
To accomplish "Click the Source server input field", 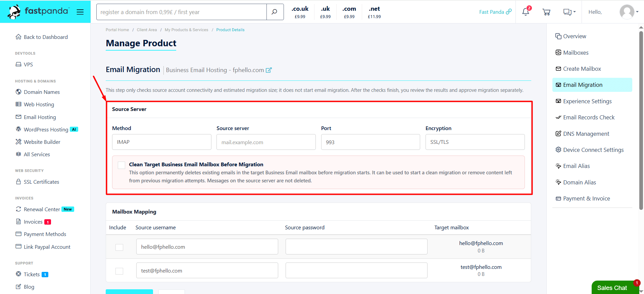I will point(266,142).
